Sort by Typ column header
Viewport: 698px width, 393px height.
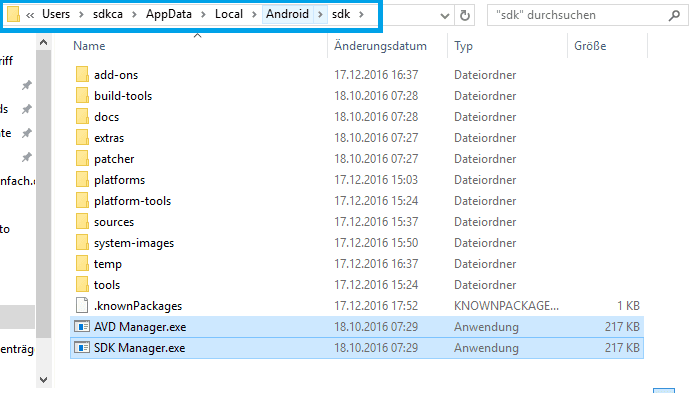pyautogui.click(x=463, y=46)
